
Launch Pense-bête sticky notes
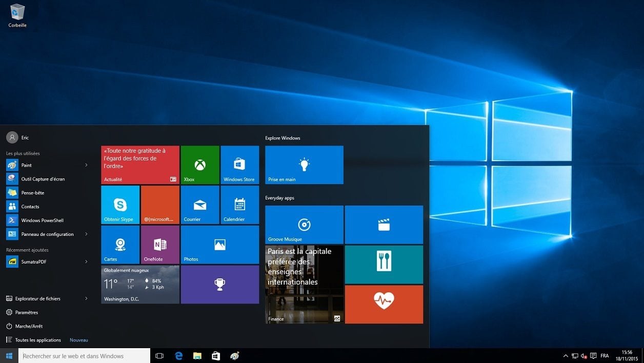tap(47, 193)
